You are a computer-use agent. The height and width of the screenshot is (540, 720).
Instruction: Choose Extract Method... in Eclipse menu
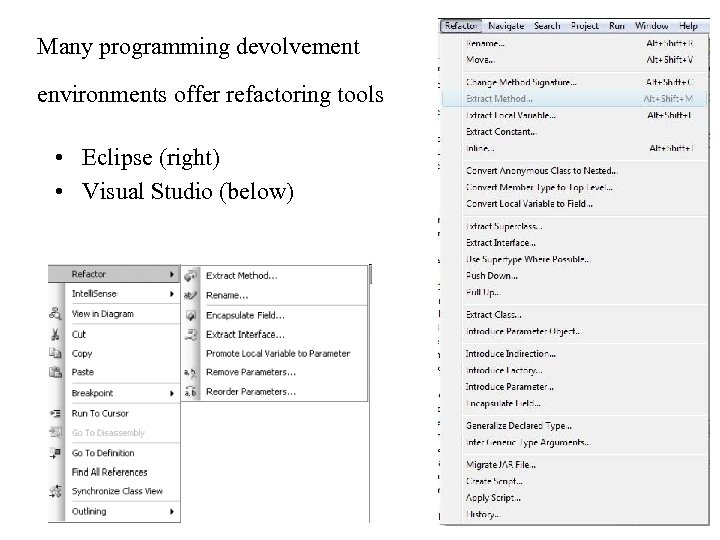pyautogui.click(x=574, y=99)
